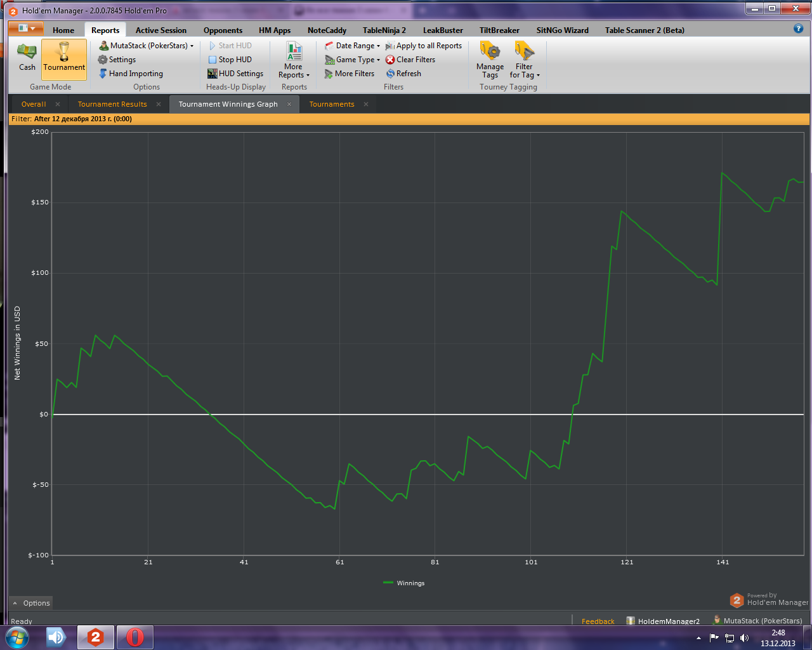Select the Reports ribbon tab
This screenshot has width=812, height=650.
click(x=105, y=30)
